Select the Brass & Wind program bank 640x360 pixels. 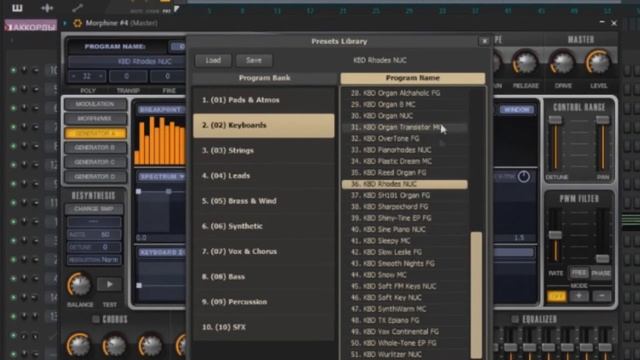click(x=264, y=201)
